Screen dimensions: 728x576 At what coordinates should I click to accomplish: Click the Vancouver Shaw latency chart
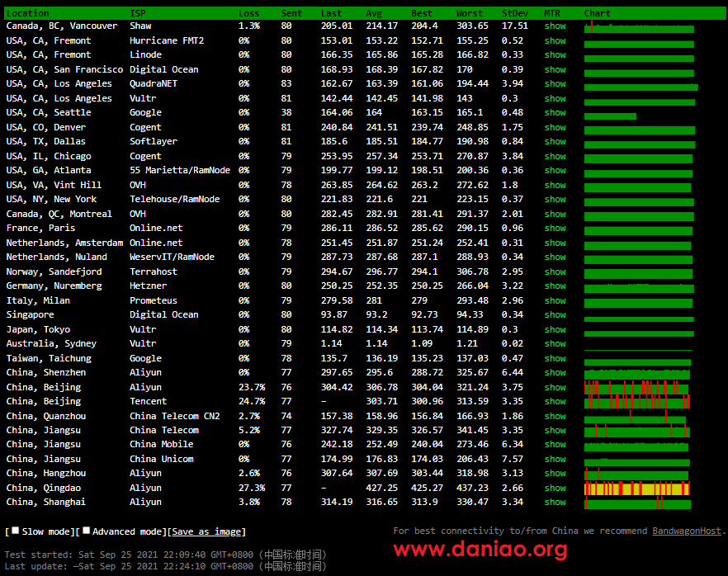pyautogui.click(x=639, y=28)
